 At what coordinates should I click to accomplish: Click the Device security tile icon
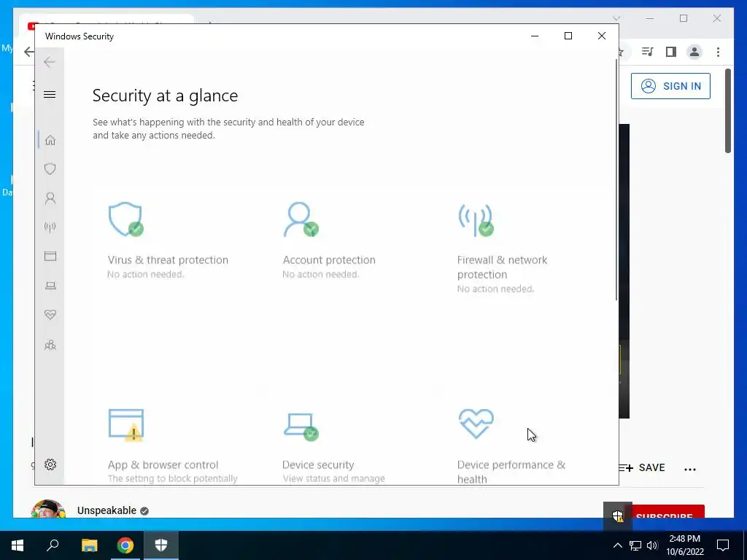[301, 427]
